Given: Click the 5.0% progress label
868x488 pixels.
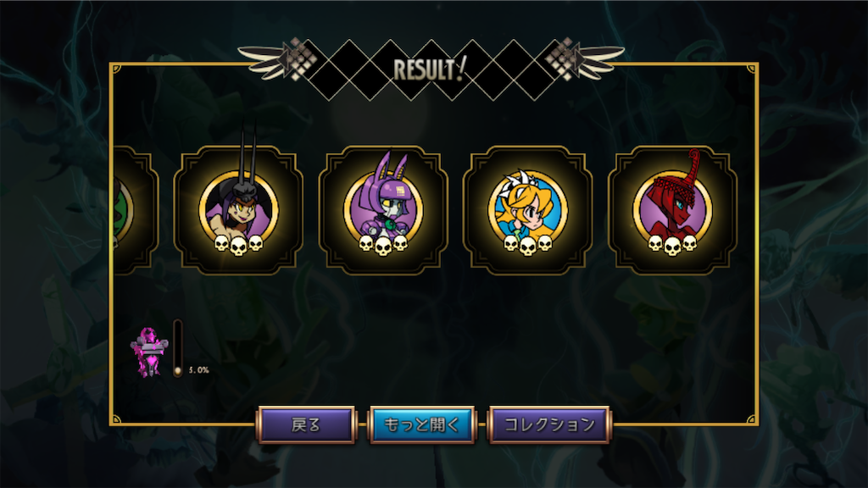Looking at the screenshot, I should pyautogui.click(x=198, y=370).
